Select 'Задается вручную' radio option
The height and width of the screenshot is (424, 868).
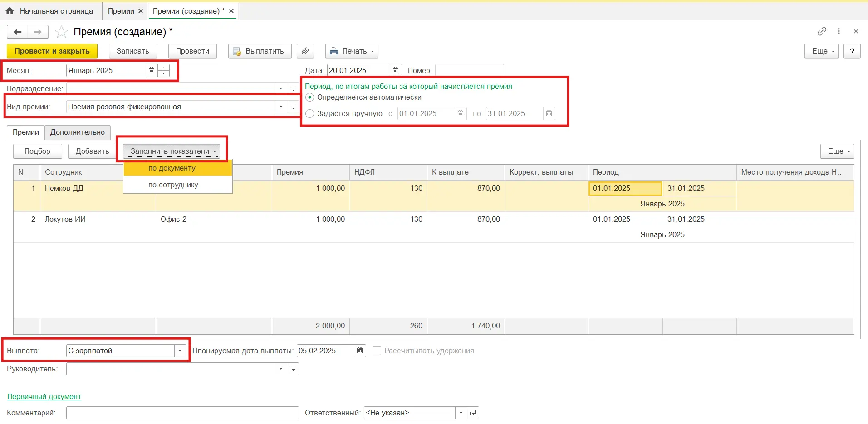(310, 114)
